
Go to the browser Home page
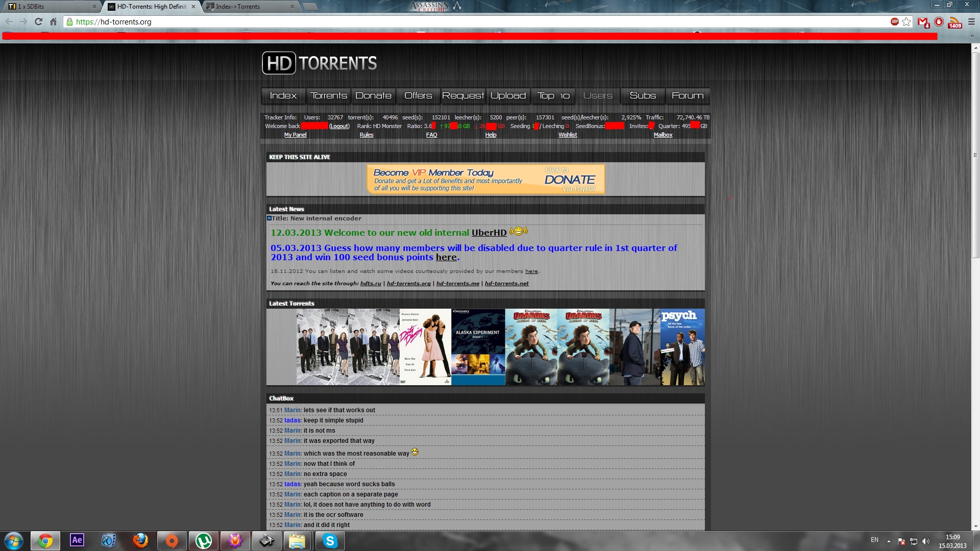tap(53, 21)
